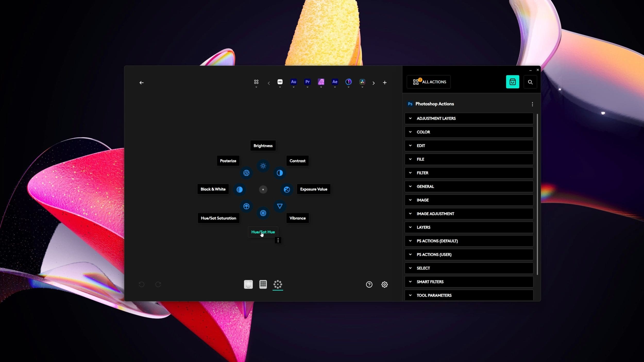Open the DaVinci Resolve profile icon
644x362 pixels.
362,82
